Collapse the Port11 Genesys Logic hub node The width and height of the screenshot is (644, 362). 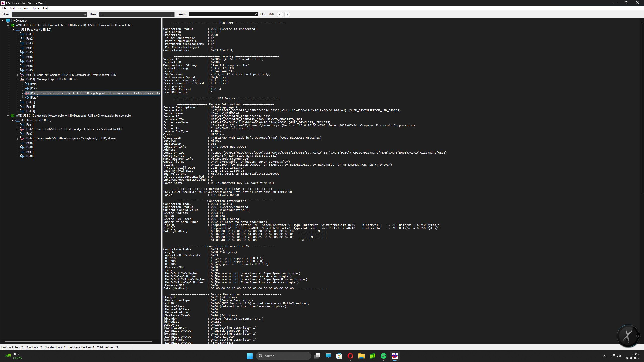[17, 79]
